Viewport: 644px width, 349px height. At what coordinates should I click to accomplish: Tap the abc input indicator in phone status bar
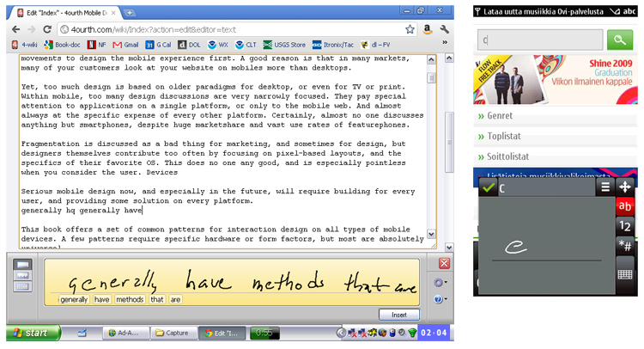click(x=629, y=11)
